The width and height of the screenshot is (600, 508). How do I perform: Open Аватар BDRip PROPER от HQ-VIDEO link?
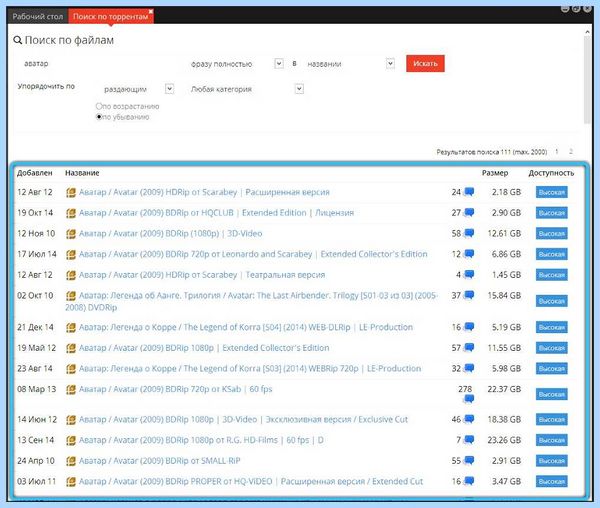coord(251,481)
